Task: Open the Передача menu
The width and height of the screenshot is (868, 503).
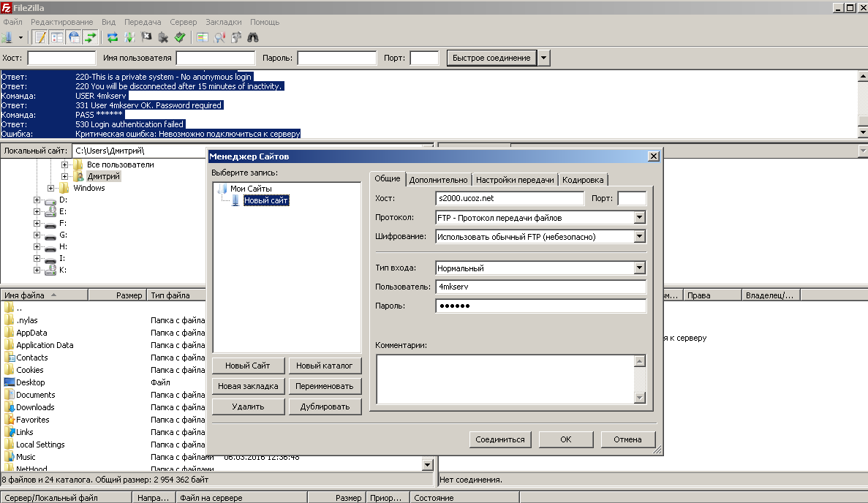Action: (x=143, y=22)
